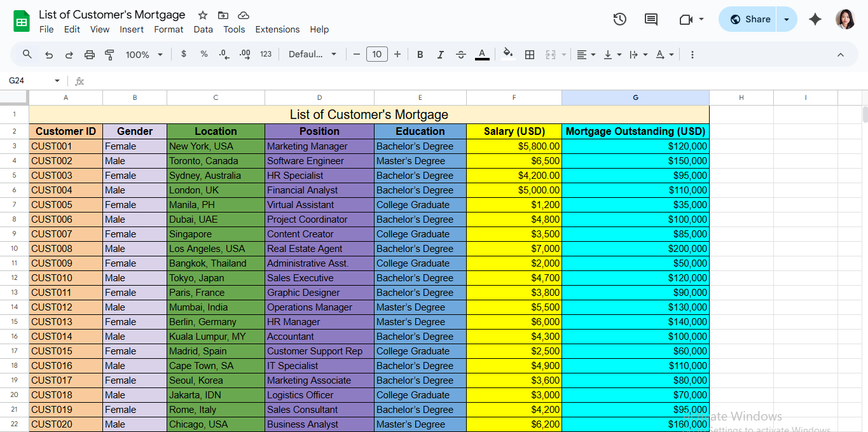Select the paint format roller tool
This screenshot has width=868, height=432.
coord(109,55)
